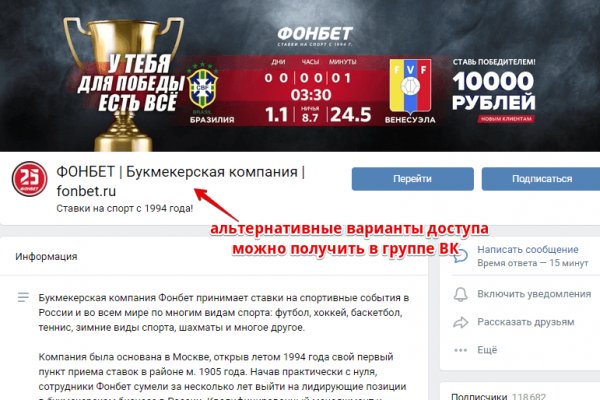Enable notifications via Включить уведомления
600x400 pixels.
534,294
